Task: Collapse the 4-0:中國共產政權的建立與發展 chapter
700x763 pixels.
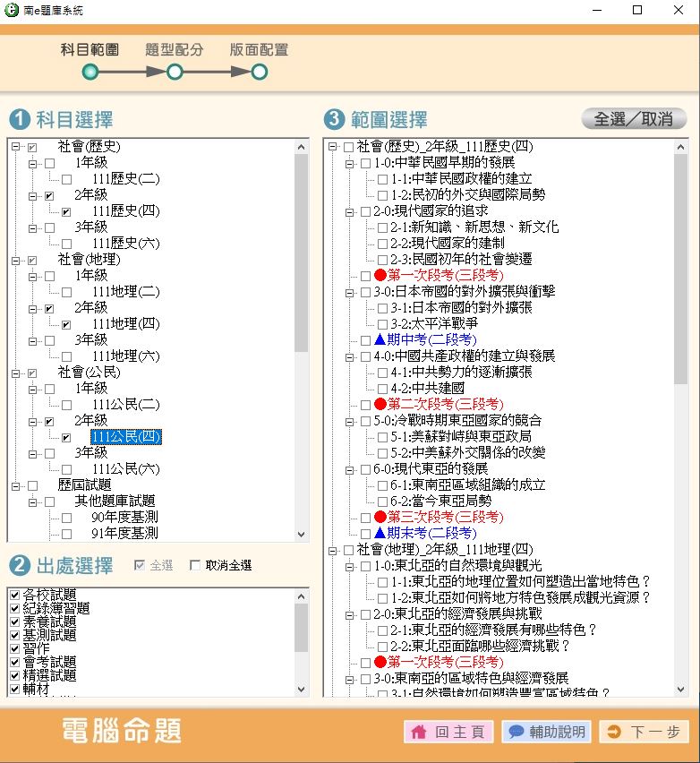Action: coord(349,357)
